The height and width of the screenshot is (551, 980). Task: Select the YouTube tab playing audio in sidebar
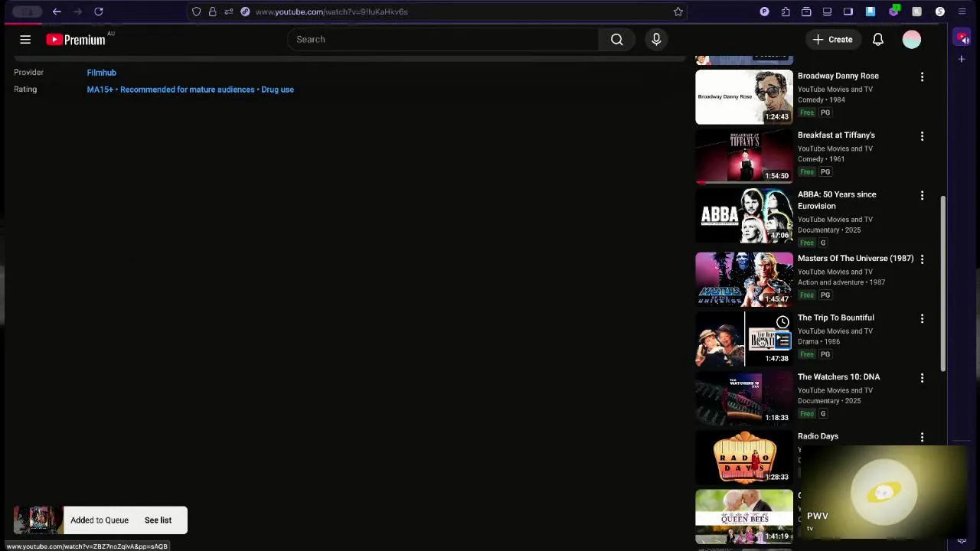click(962, 38)
